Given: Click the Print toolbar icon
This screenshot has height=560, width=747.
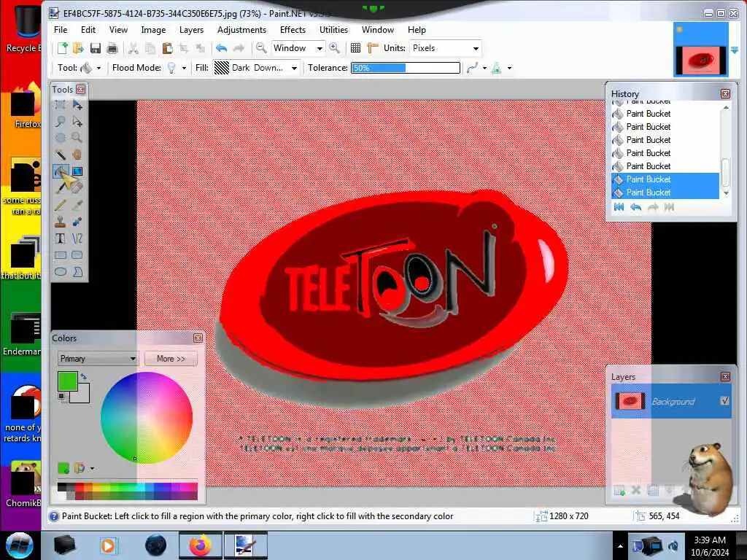Looking at the screenshot, I should click(112, 48).
